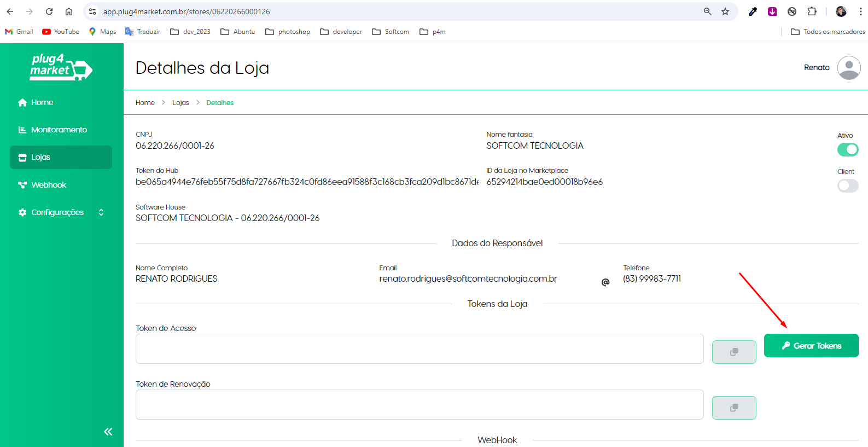
Task: Open Todos os marcadores bookmarks folder
Action: tap(828, 32)
